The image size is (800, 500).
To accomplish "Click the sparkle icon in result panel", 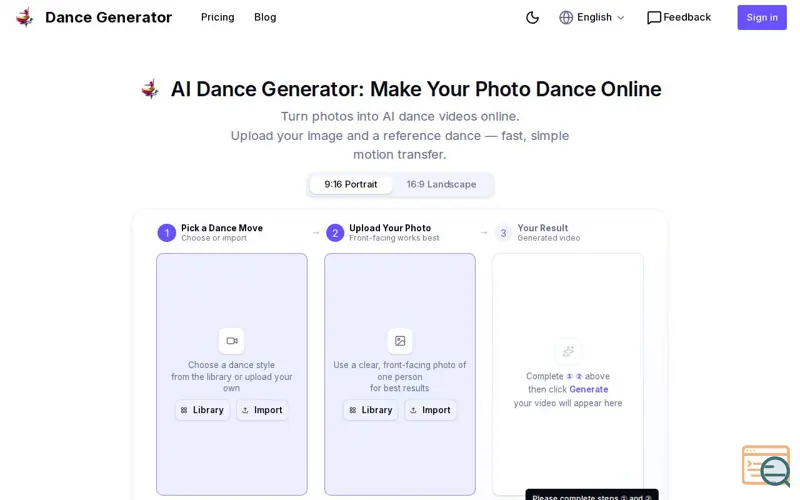I will 568,351.
